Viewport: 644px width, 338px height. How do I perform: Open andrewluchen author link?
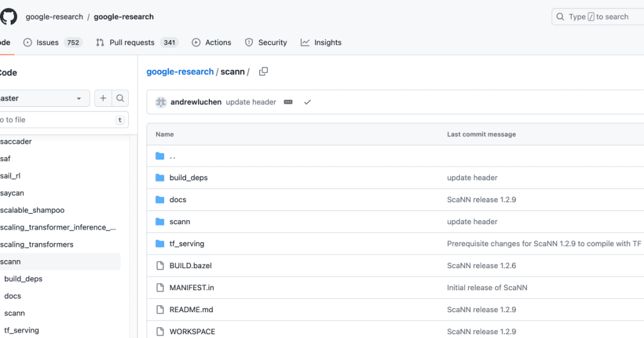(x=196, y=102)
